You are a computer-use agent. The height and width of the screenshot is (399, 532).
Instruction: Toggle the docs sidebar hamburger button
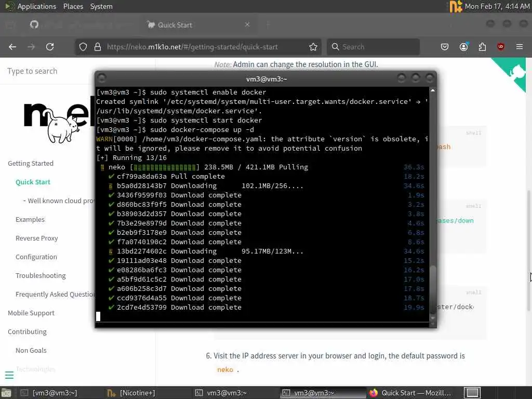(9, 375)
